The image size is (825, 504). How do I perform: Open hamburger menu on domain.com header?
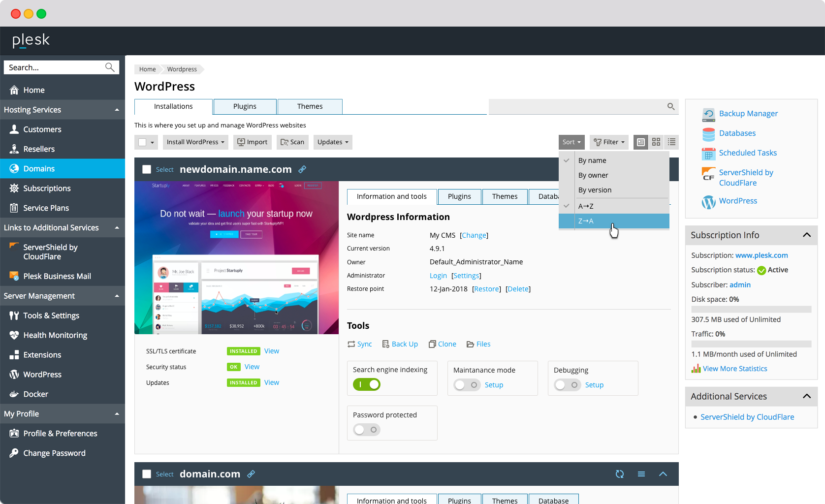coord(641,474)
